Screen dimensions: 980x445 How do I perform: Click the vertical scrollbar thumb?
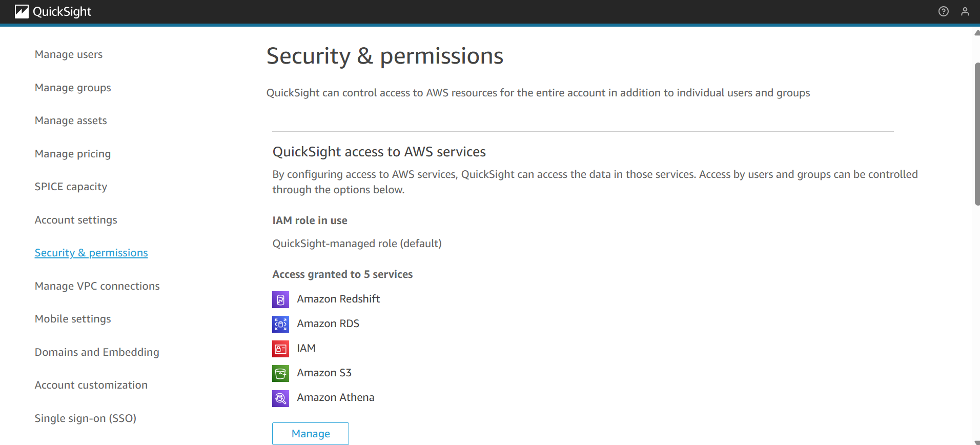coord(977,134)
